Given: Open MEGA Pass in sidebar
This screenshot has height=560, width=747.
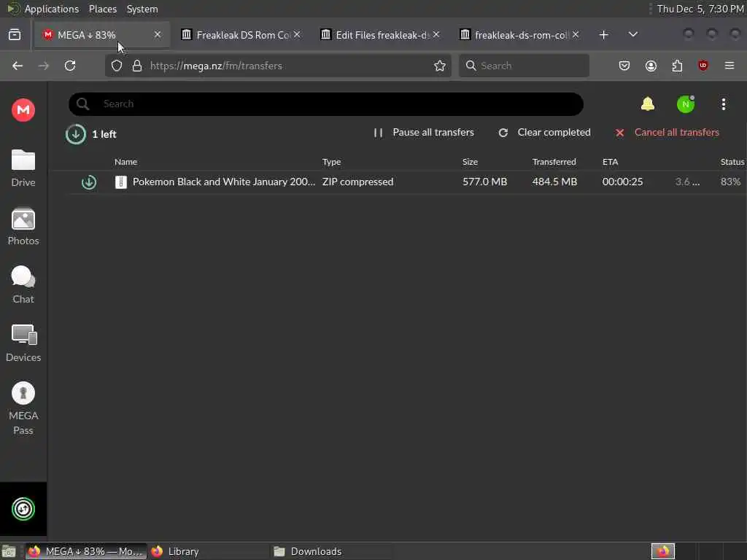Looking at the screenshot, I should click(23, 408).
